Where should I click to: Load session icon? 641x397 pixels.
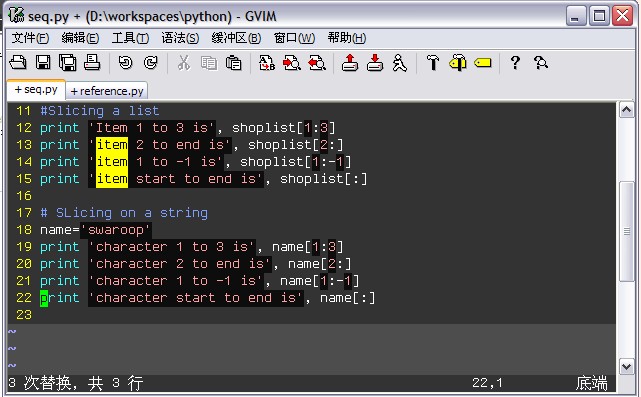[x=350, y=63]
